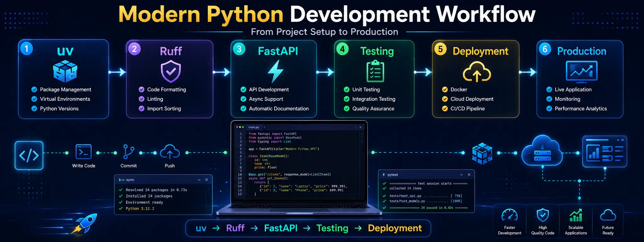Click the cloud server icon
This screenshot has height=242, width=644.
[542, 151]
